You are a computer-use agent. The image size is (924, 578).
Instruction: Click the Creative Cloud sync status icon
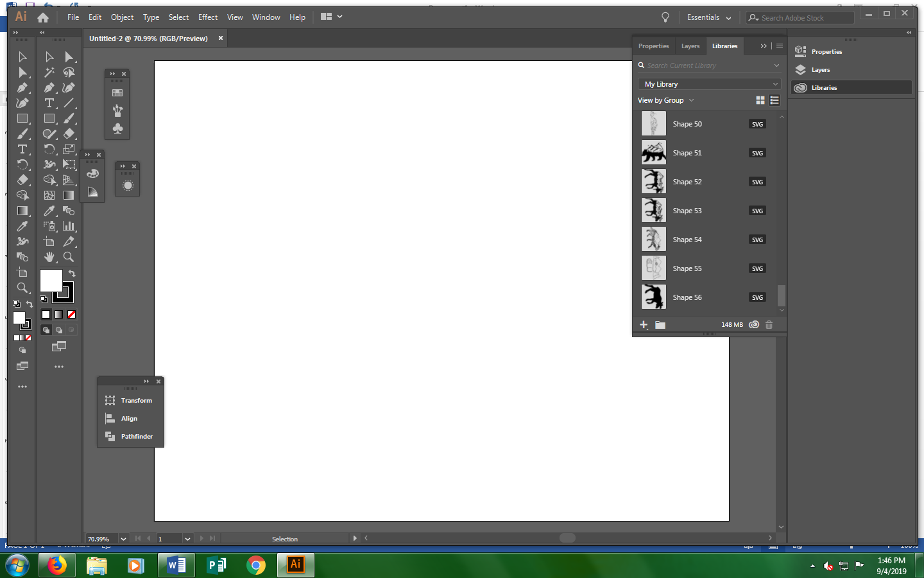tap(754, 325)
